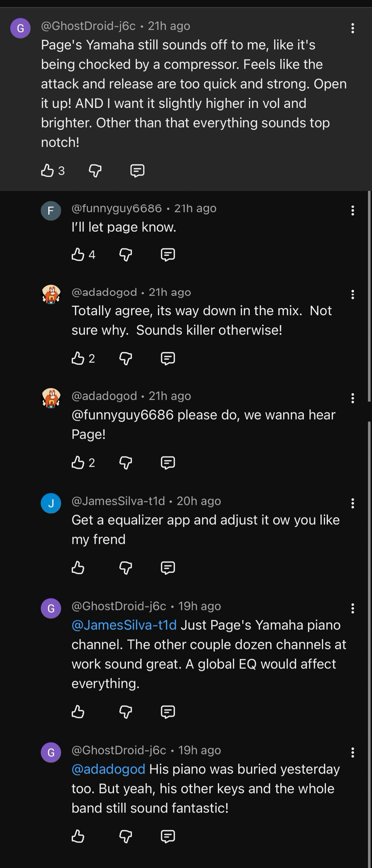This screenshot has width=372, height=868.
Task: Open adadogod's Yosemite Sam avatar on "Totally agree"
Action: [51, 295]
